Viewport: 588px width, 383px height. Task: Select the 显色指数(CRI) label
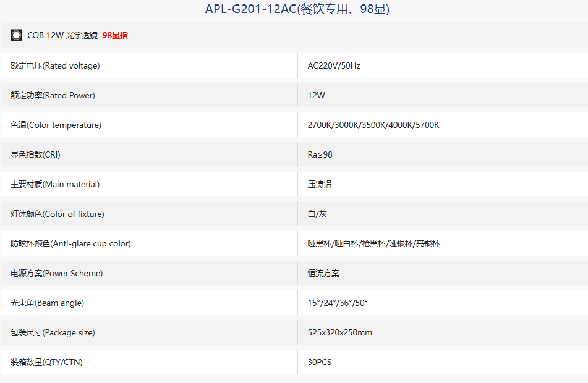click(35, 154)
